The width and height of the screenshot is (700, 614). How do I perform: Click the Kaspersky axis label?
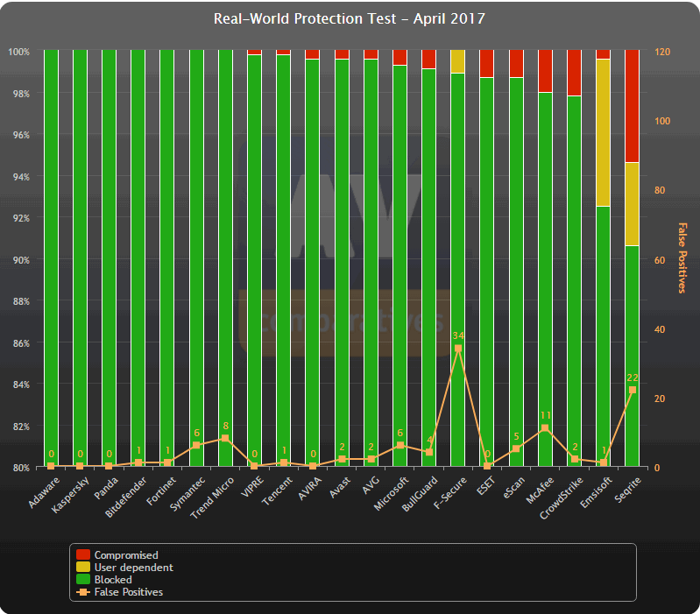70,495
